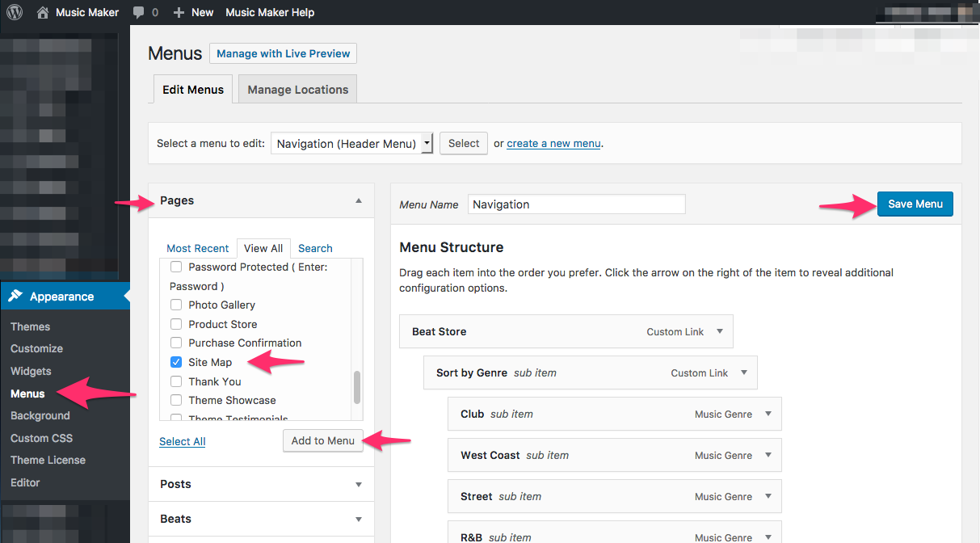Screen dimensions: 980x543
Task: Collapse the Pages panel arrow
Action: [x=359, y=200]
